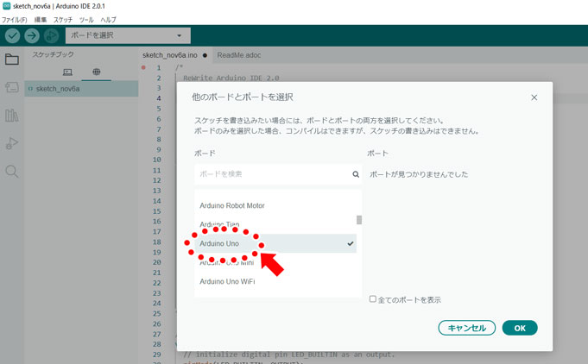Screen dimensions: 588x364
Task: Open the Search sidebar icon
Action: (x=12, y=172)
